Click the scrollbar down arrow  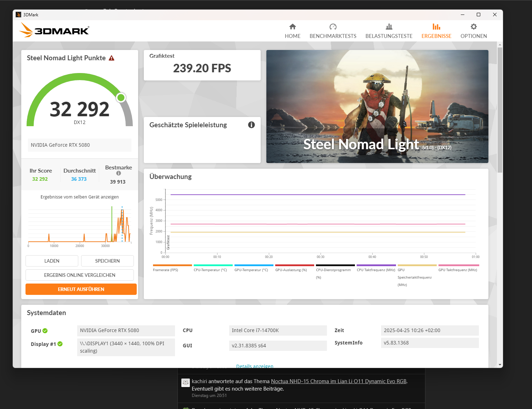click(500, 365)
